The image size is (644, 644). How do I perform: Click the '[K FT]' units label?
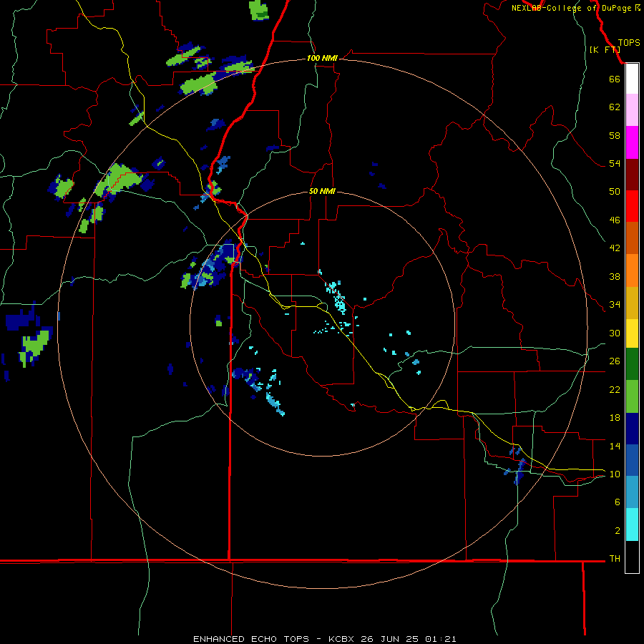click(605, 49)
